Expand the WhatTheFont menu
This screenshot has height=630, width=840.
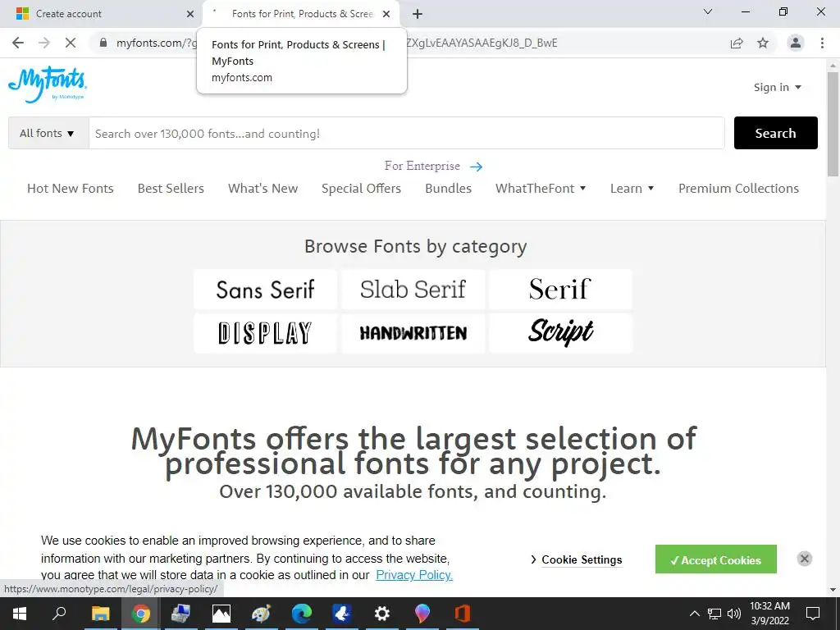(541, 189)
